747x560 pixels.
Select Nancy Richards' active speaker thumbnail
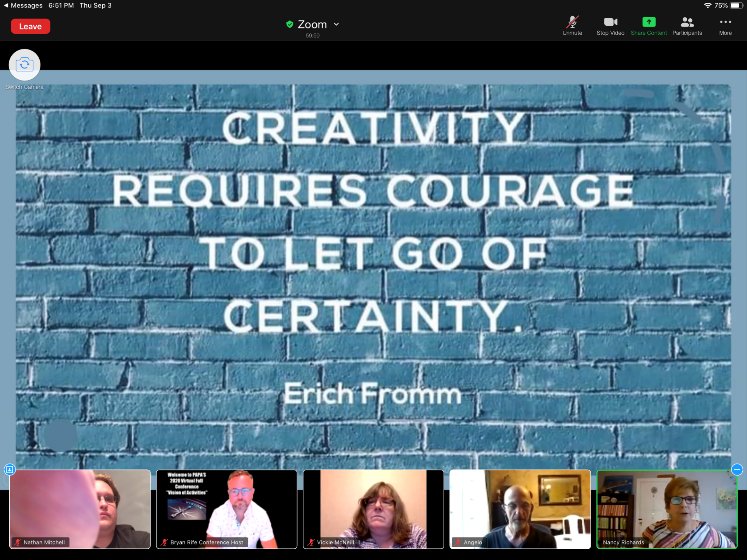pyautogui.click(x=666, y=509)
